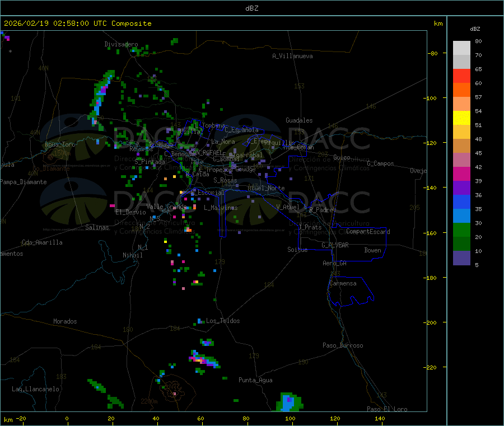The height and width of the screenshot is (426, 504).
Task: Click the timestamp 2026/02/19 02:58:00 UTC Composite
Action: [77, 24]
